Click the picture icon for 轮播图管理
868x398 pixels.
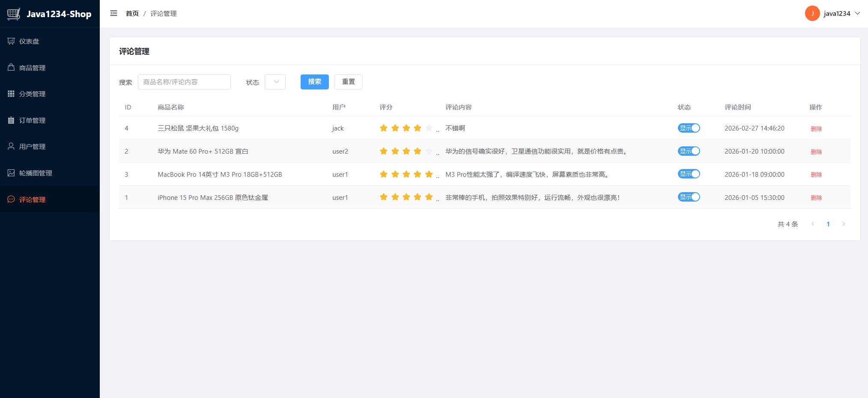[11, 173]
